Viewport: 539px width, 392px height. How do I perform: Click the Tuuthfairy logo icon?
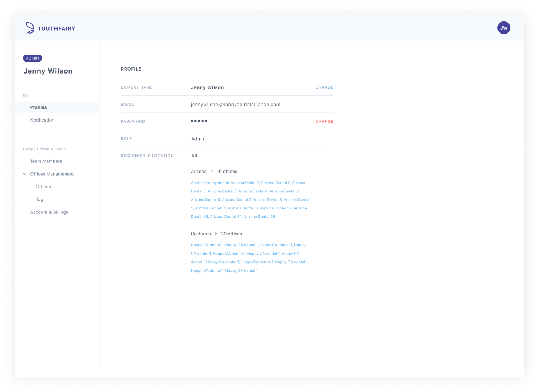click(x=30, y=28)
